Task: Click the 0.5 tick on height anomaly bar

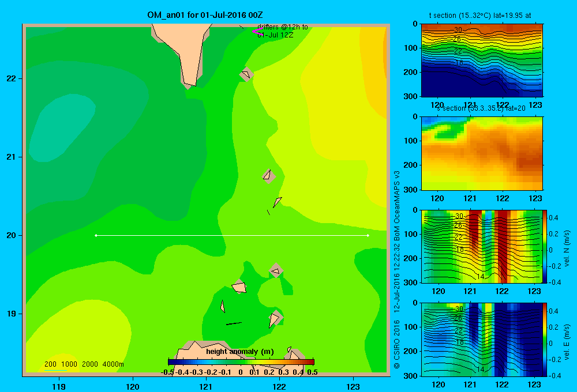Action: tap(312, 372)
